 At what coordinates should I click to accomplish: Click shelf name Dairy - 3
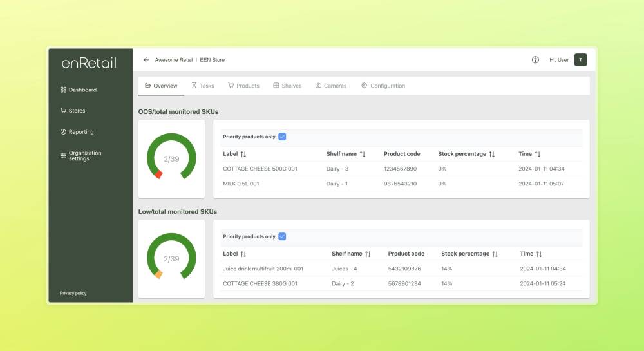(337, 169)
